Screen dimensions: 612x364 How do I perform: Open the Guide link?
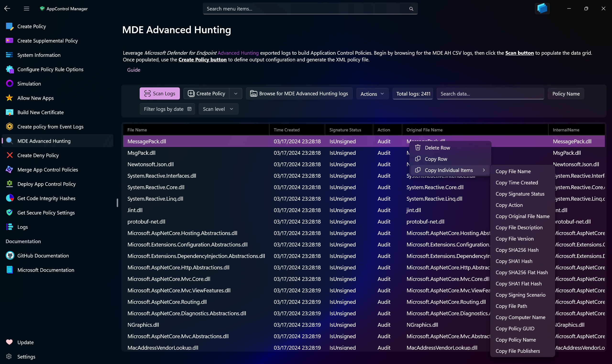tap(134, 70)
